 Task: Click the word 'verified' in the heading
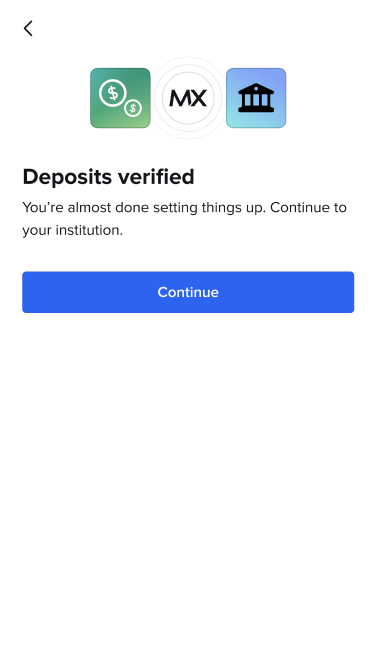156,177
